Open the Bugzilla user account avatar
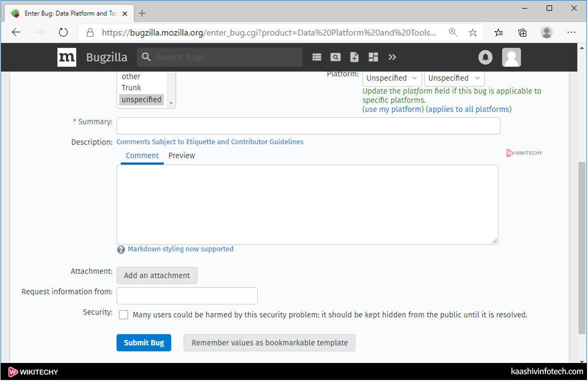The width and height of the screenshot is (588, 381). pos(511,57)
